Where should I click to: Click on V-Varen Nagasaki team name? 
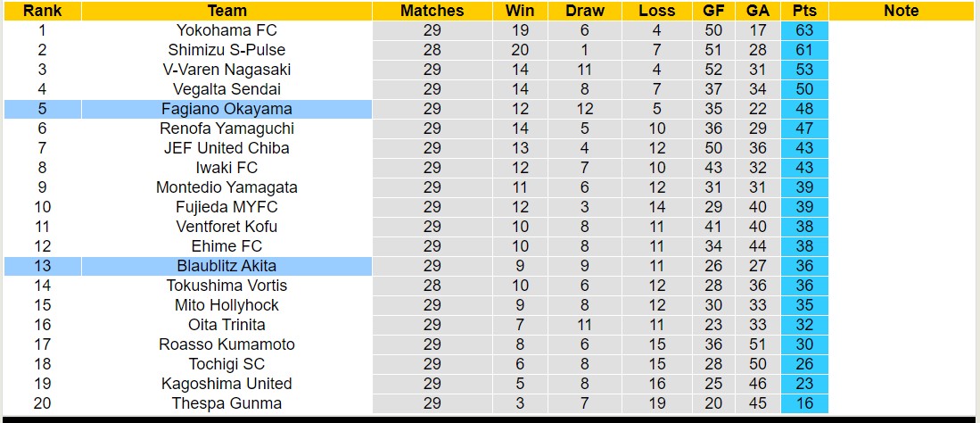226,70
